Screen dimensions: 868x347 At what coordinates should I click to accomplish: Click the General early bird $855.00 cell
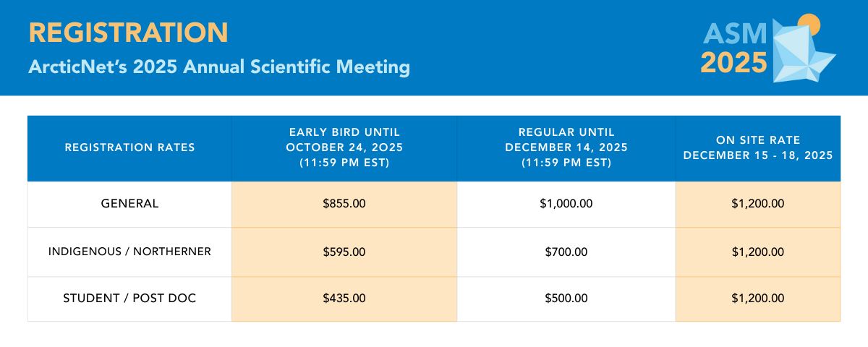click(x=344, y=204)
